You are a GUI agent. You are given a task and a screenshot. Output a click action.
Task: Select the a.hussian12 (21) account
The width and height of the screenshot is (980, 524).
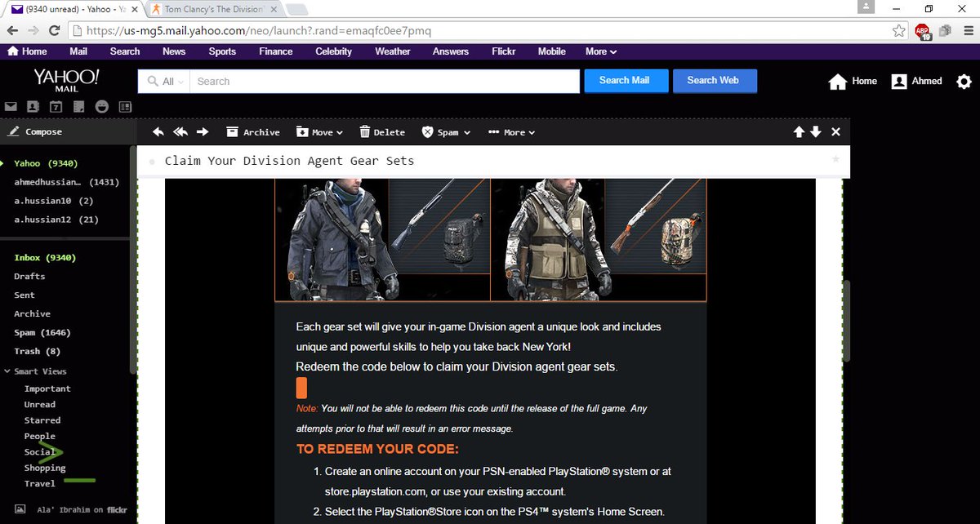pyautogui.click(x=56, y=220)
